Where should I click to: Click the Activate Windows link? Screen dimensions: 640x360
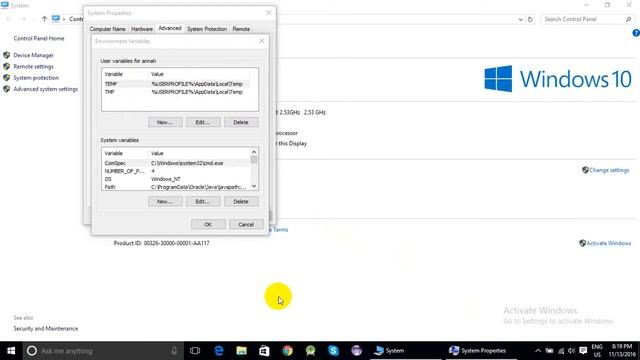pyautogui.click(x=609, y=243)
